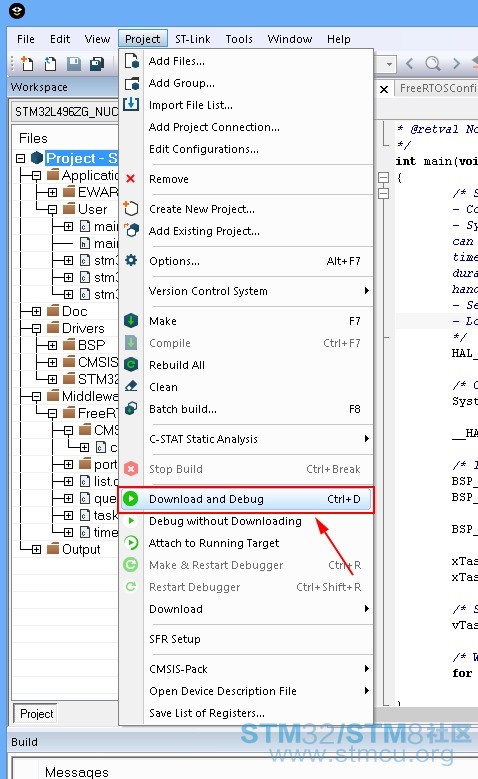Collapse the Project root tree node
The width and height of the screenshot is (478, 779).
[x=20, y=158]
